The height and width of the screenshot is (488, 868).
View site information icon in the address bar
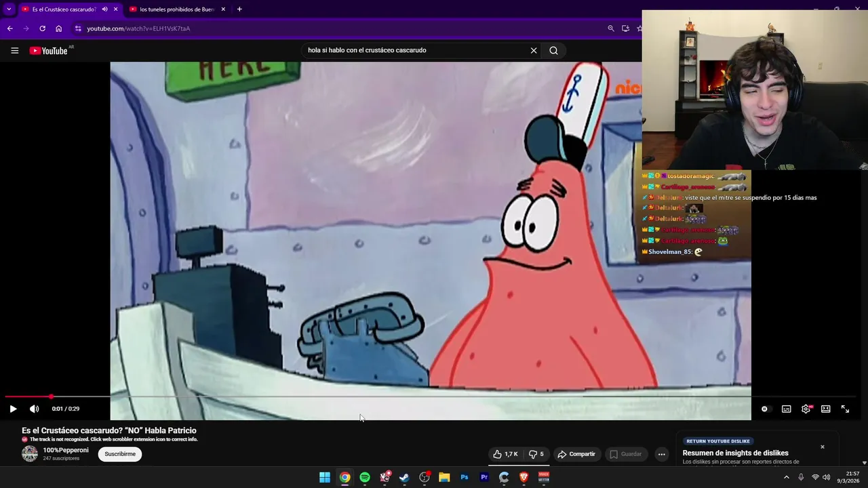pyautogui.click(x=78, y=28)
